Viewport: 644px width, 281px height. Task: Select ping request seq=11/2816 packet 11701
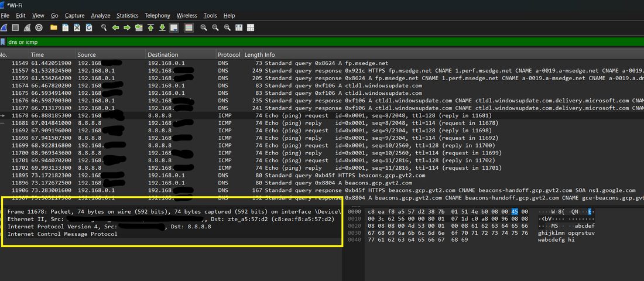tap(322, 160)
